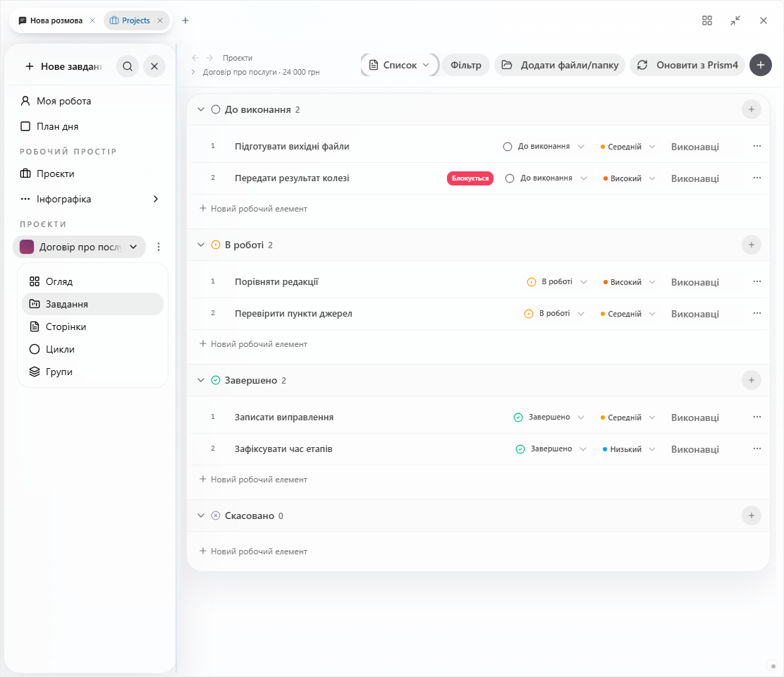Screen dimensions: 784x677
Task: Add new work item under Скасовано
Action: pos(254,551)
